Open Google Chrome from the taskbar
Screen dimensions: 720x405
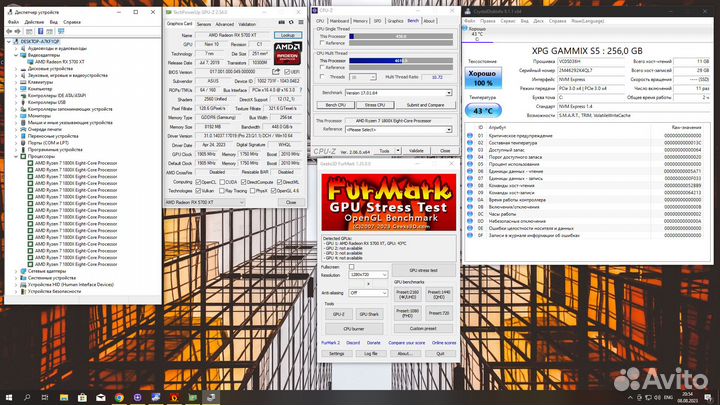coord(119,397)
